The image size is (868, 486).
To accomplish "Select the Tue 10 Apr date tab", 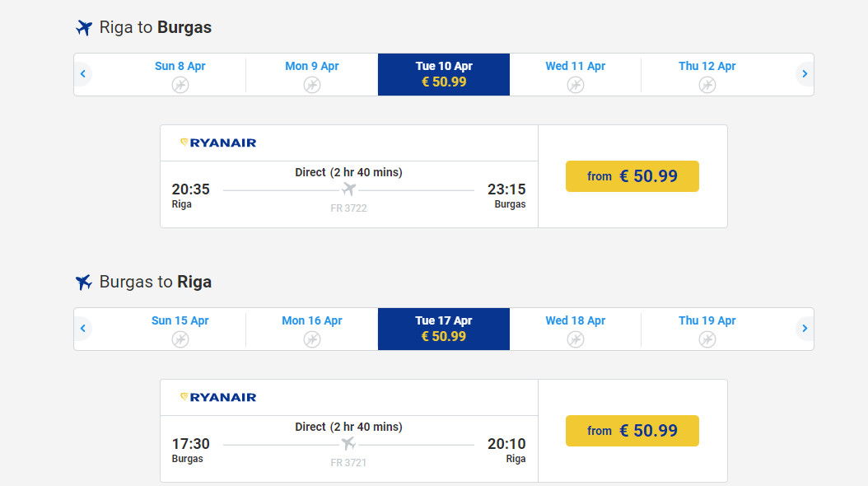I will [444, 74].
